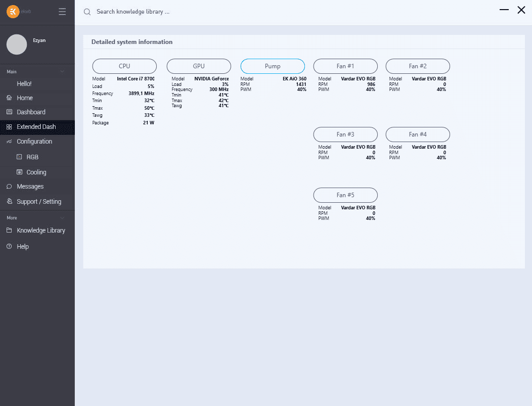
Task: Toggle the hamburger sidebar menu icon
Action: (62, 12)
